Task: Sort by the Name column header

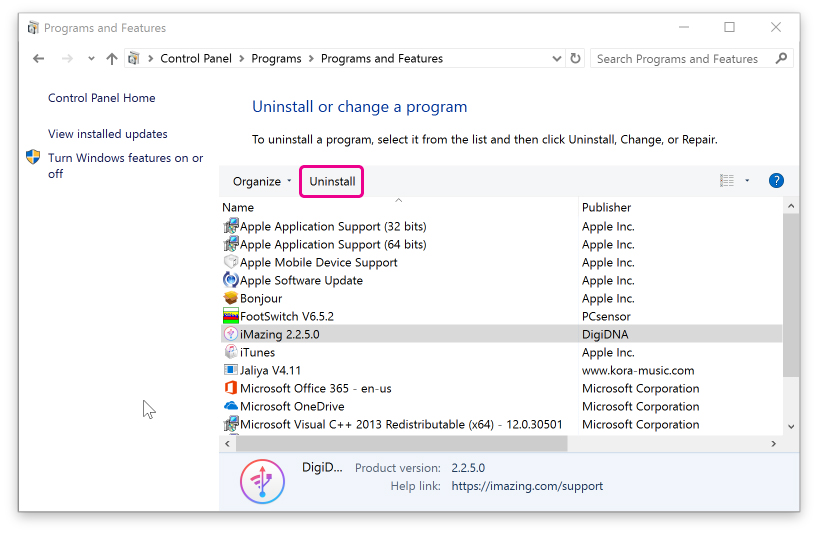Action: (x=238, y=207)
